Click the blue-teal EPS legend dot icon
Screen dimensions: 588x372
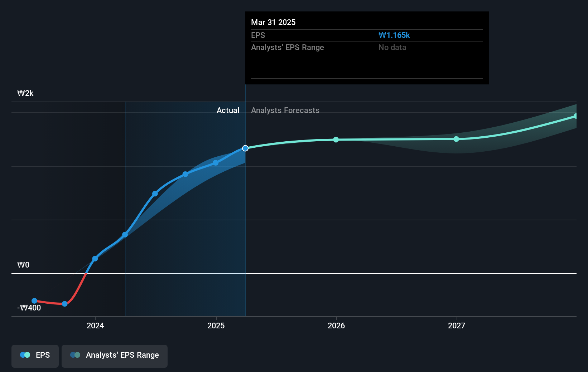click(25, 355)
